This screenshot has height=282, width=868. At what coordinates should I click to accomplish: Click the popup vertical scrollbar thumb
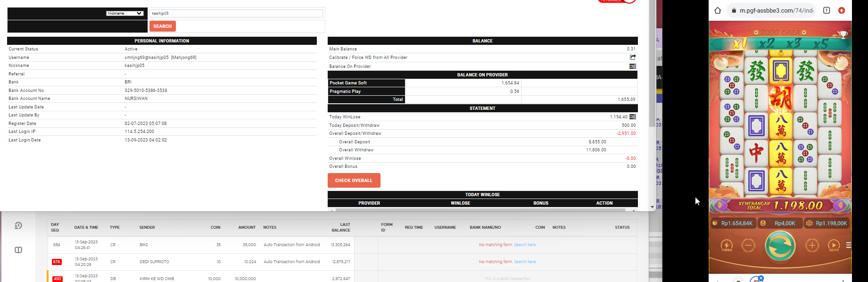click(652, 64)
